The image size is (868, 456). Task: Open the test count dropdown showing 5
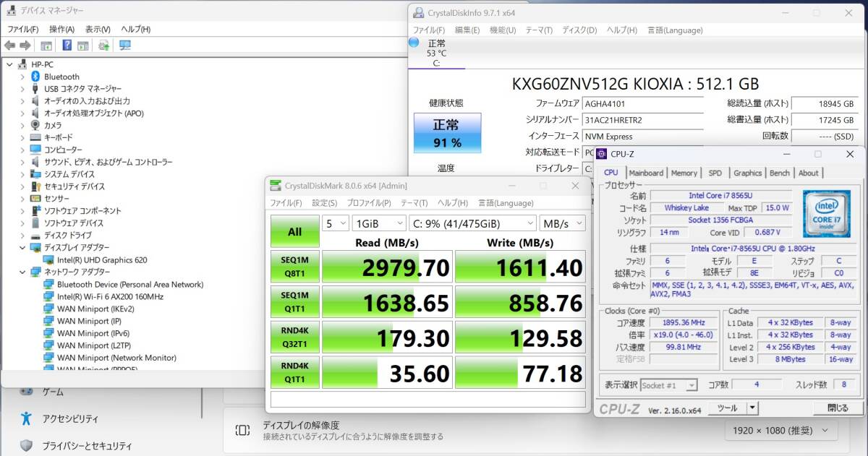(335, 224)
